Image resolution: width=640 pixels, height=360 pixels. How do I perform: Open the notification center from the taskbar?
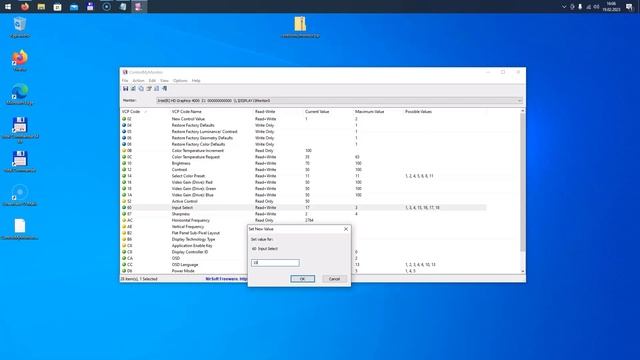click(629, 7)
